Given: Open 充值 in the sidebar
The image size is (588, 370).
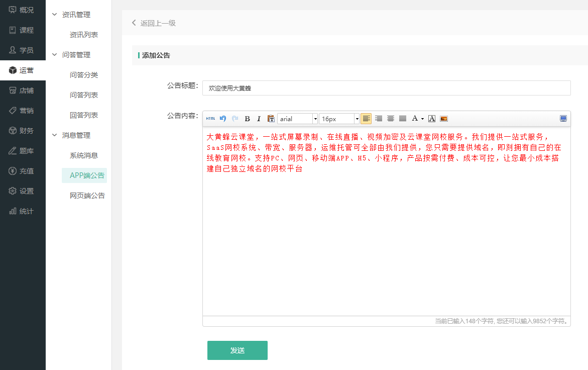Looking at the screenshot, I should (x=23, y=171).
